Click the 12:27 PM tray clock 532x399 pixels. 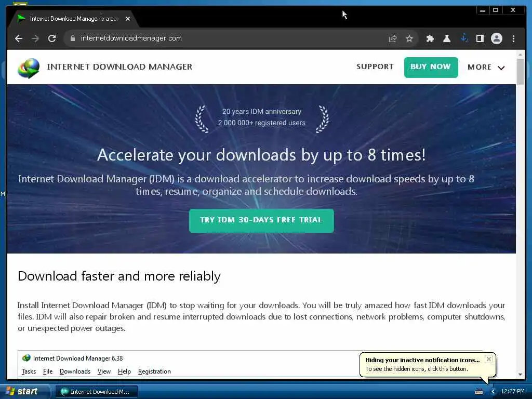pyautogui.click(x=513, y=392)
